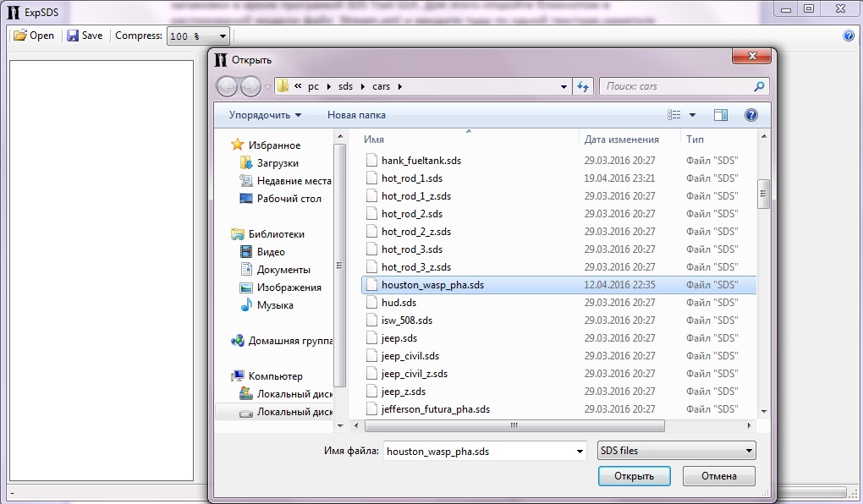Click the refresh button beside address bar

[583, 86]
